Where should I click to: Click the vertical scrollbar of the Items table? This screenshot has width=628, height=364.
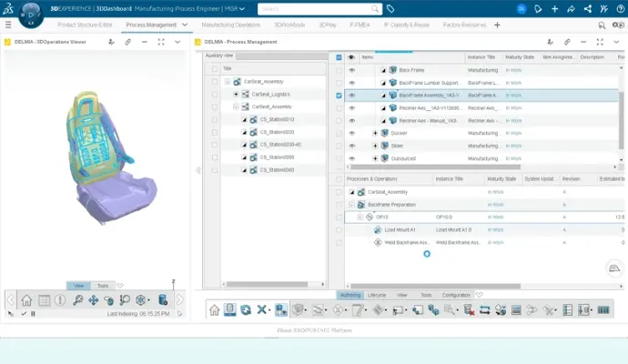coord(622,121)
